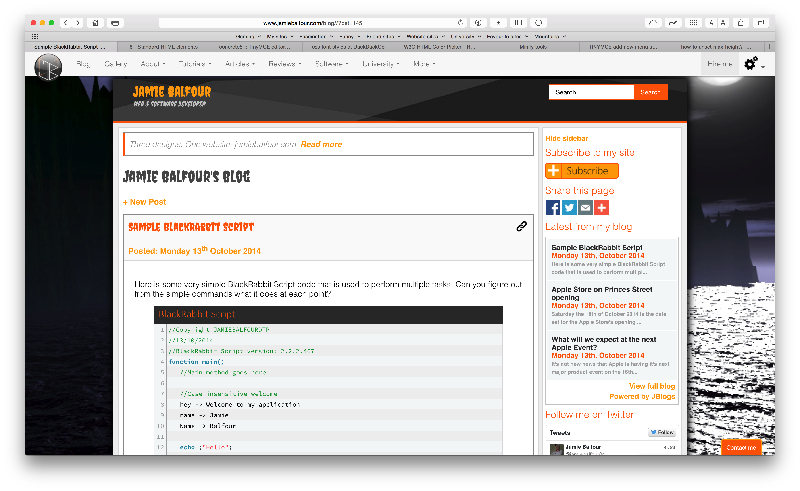Click the orange Subscribe button

coord(582,171)
